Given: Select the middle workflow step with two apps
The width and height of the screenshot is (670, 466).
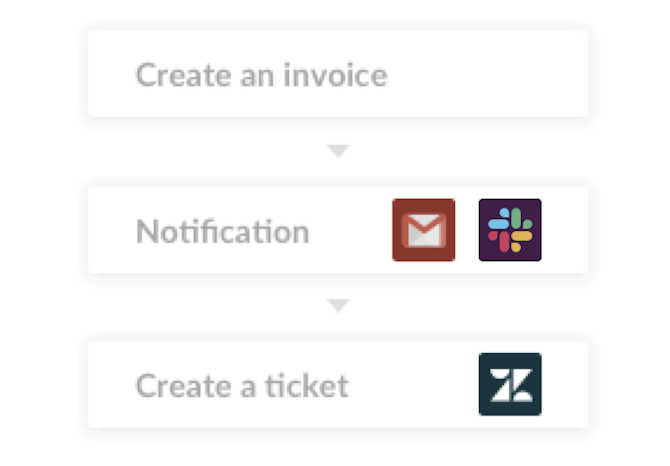Looking at the screenshot, I should 338,230.
